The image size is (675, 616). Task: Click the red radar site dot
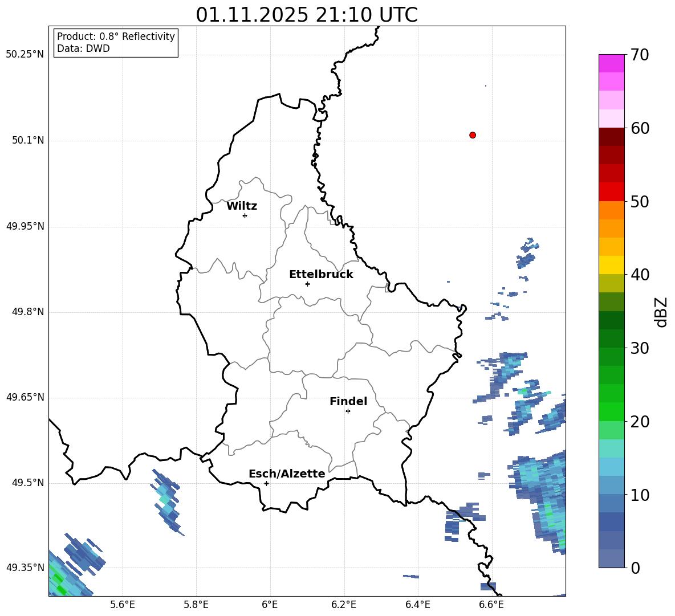pyautogui.click(x=473, y=135)
